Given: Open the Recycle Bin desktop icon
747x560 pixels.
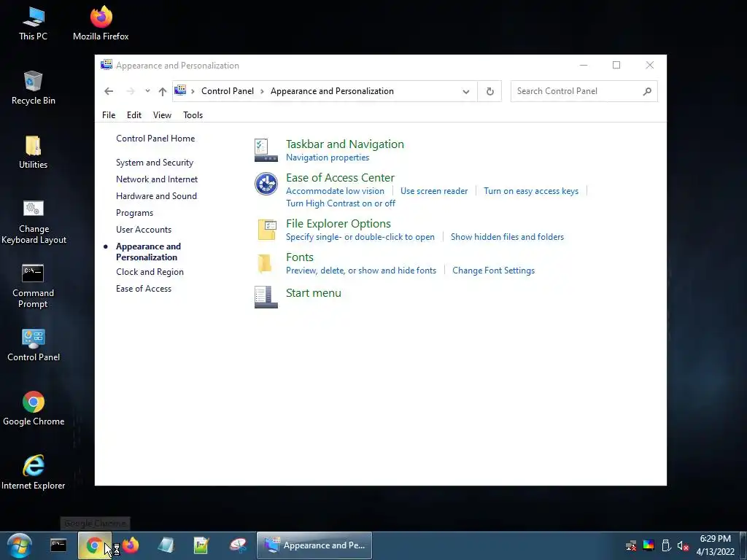Looking at the screenshot, I should 34,88.
